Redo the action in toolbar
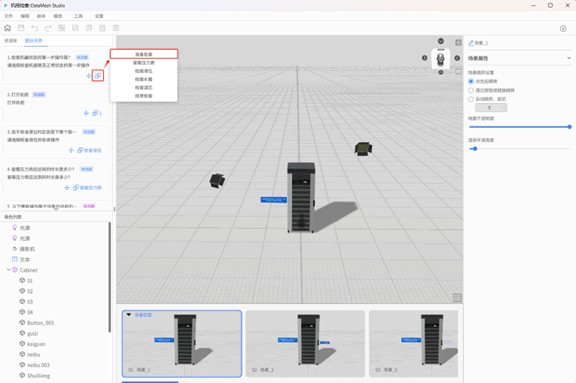 [48, 28]
